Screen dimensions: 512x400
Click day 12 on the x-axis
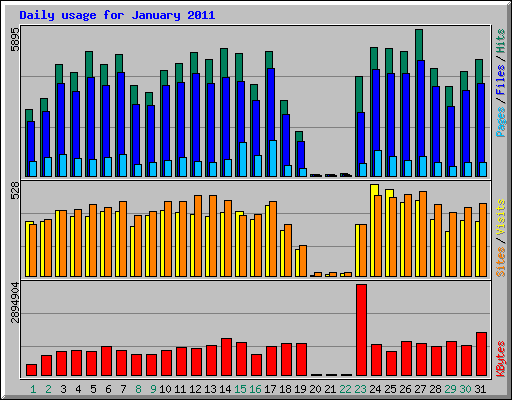(x=195, y=389)
